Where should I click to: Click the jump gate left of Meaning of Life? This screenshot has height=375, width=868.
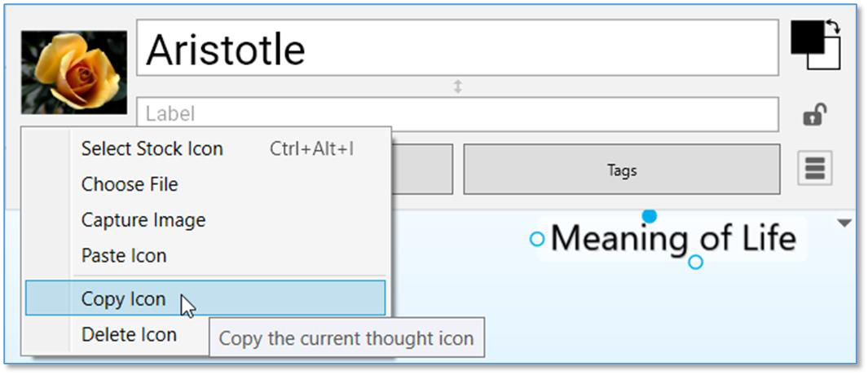(x=537, y=239)
